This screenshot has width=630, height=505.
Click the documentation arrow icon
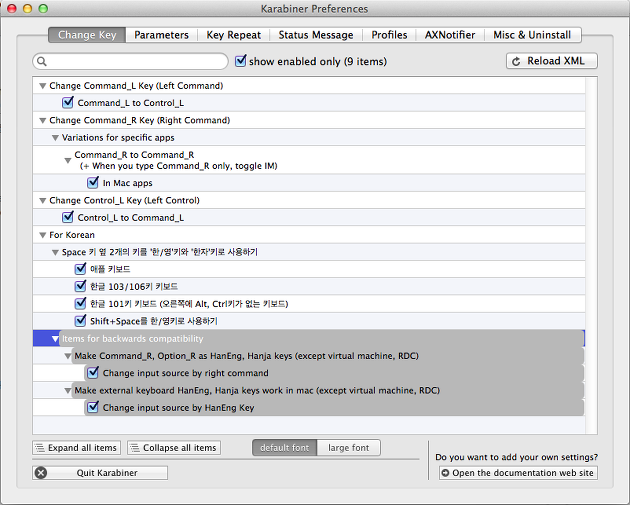click(x=445, y=473)
